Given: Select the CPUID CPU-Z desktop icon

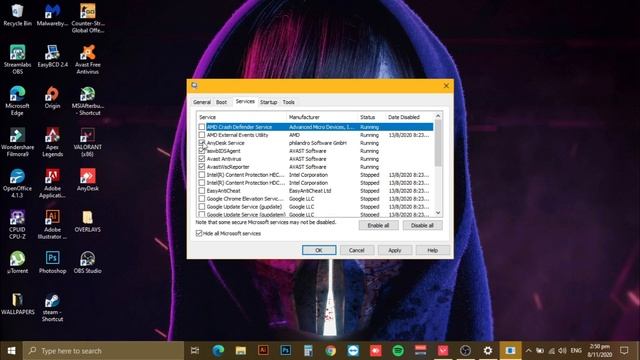Looking at the screenshot, I should click(x=17, y=224).
